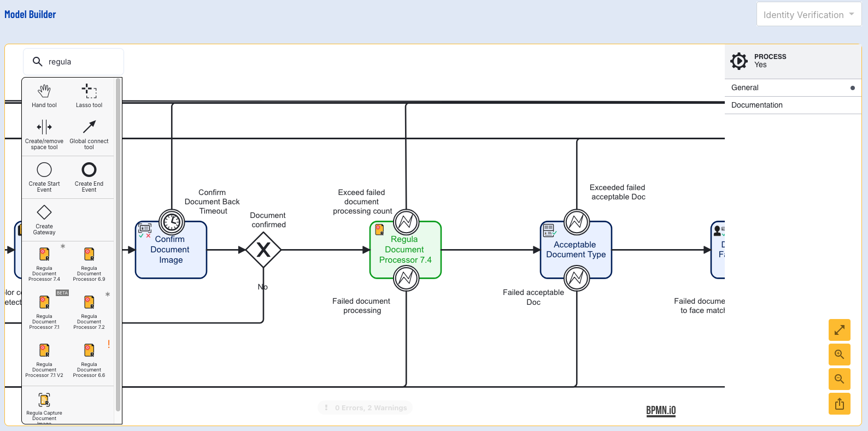Open the Identity Verification dropdown
868x431 pixels.
tap(809, 15)
